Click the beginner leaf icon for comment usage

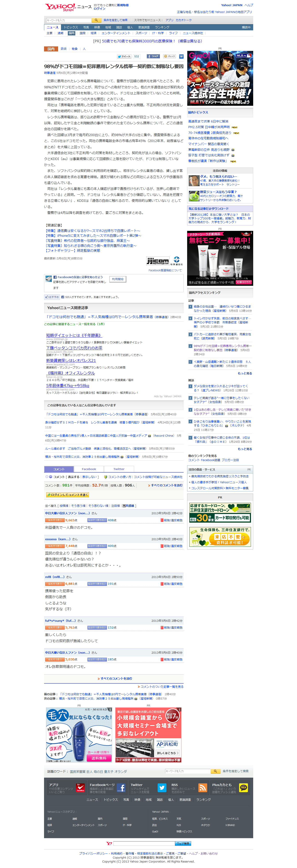pos(106,477)
